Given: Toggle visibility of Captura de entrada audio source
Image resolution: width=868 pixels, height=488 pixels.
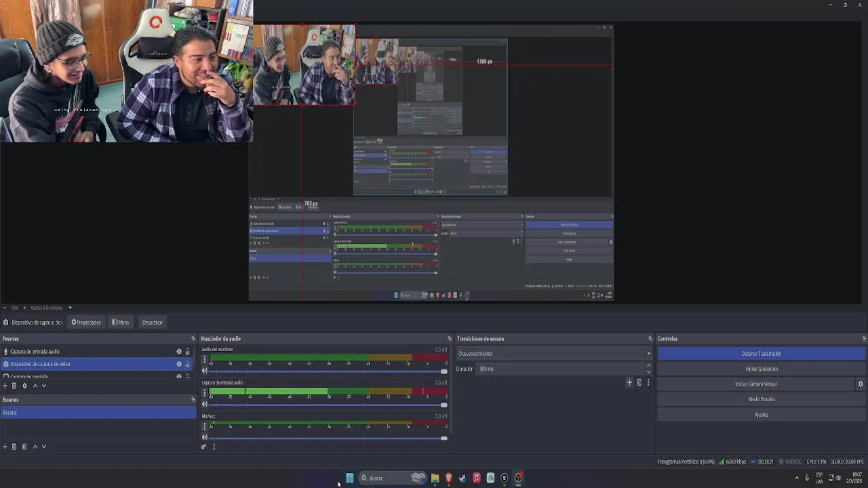Looking at the screenshot, I should [179, 352].
